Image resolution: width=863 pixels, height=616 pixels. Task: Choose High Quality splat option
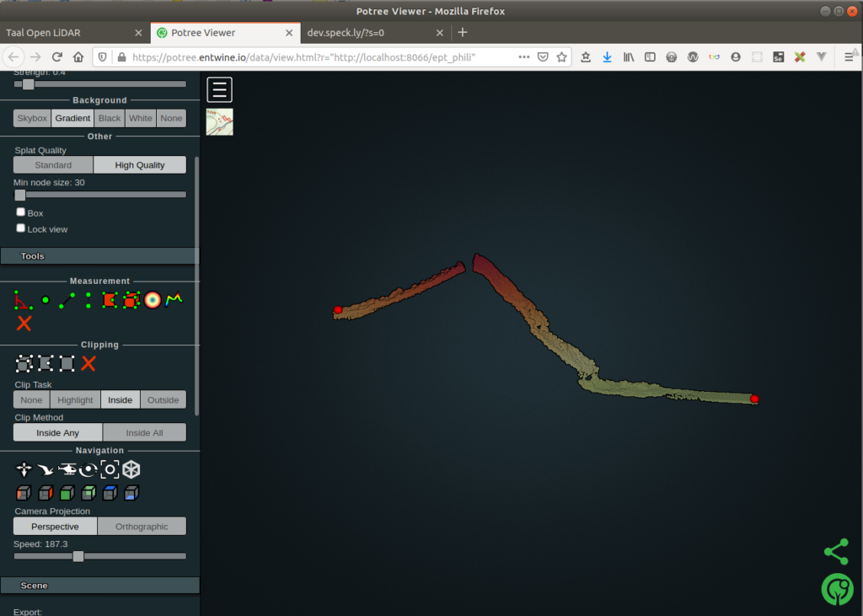(x=140, y=165)
